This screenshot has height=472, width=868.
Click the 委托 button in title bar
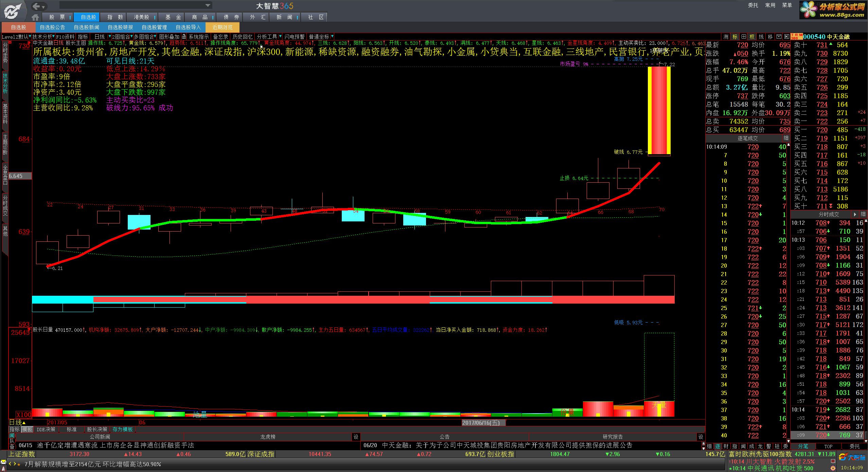coord(753,5)
